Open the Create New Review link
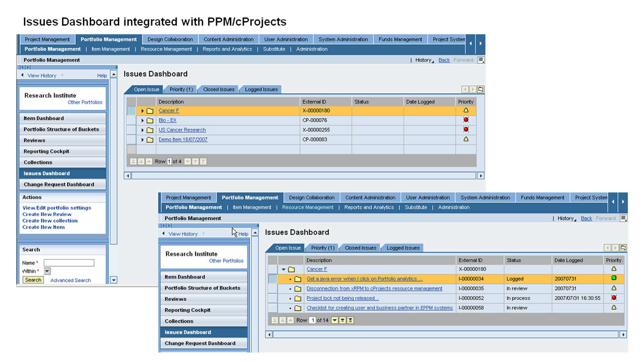The width and height of the screenshot is (644, 362). 47,214
